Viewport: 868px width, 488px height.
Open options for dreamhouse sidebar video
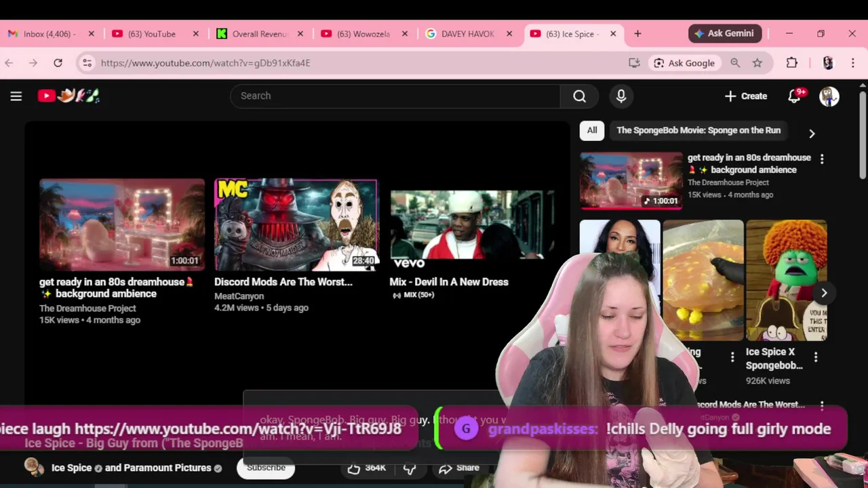822,159
